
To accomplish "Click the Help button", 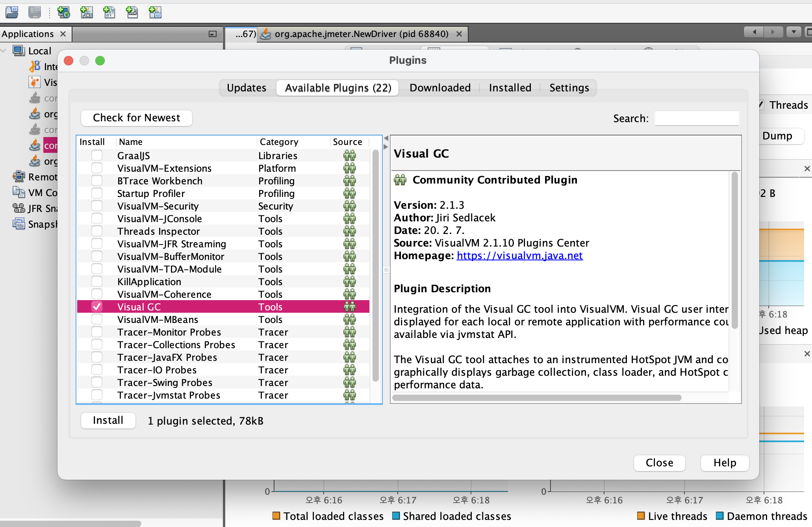I will 725,463.
